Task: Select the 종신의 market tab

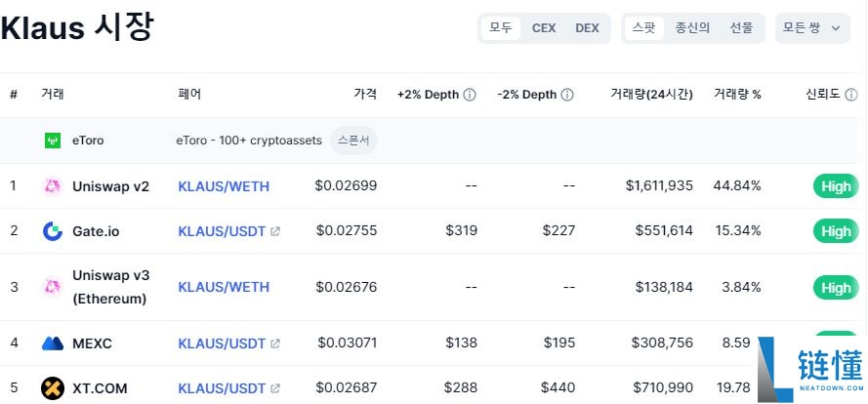Action: [692, 27]
